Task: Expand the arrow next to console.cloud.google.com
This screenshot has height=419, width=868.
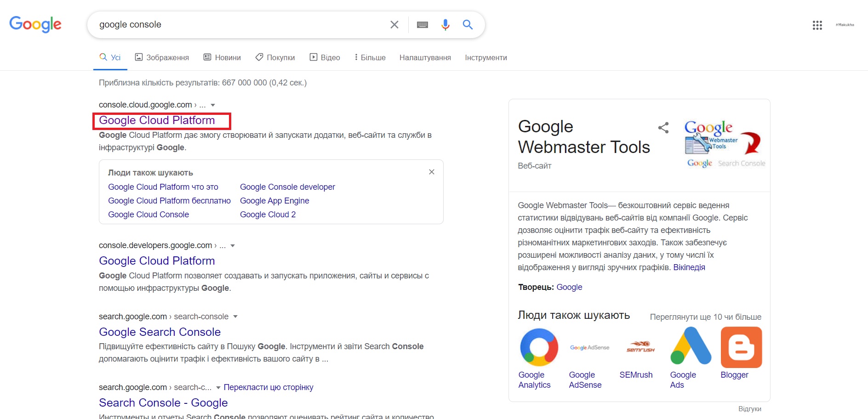Action: (213, 105)
